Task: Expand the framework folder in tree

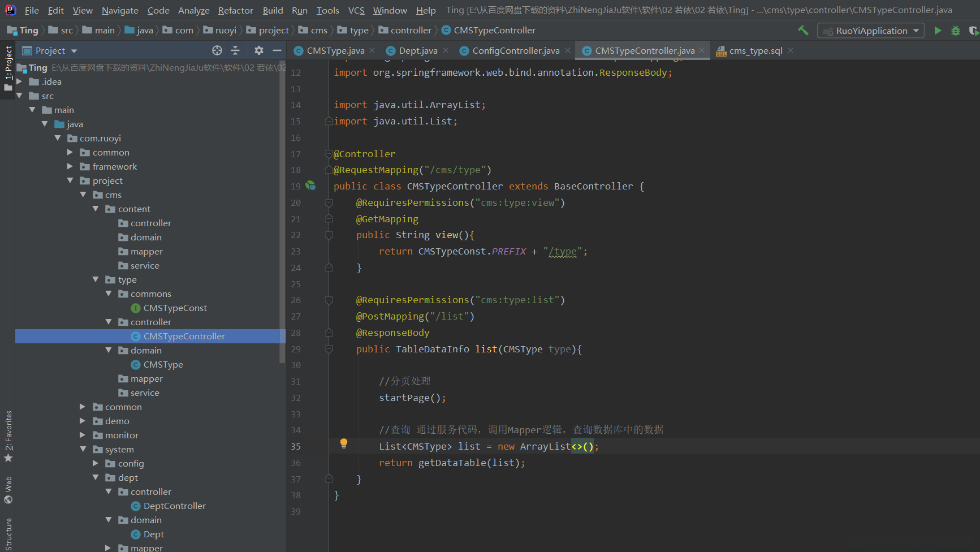Action: [x=70, y=166]
